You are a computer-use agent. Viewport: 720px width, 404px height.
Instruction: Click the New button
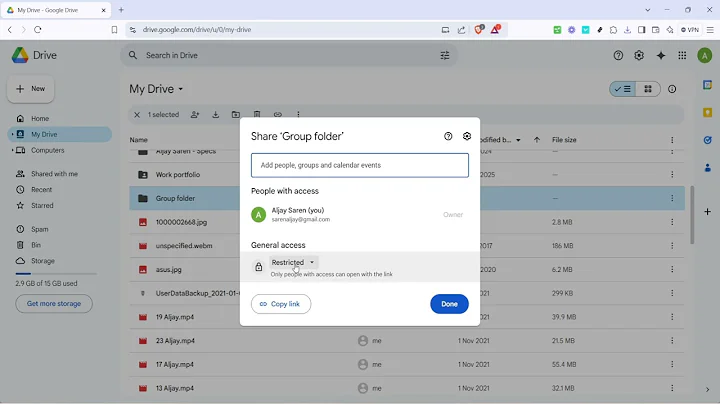click(31, 89)
